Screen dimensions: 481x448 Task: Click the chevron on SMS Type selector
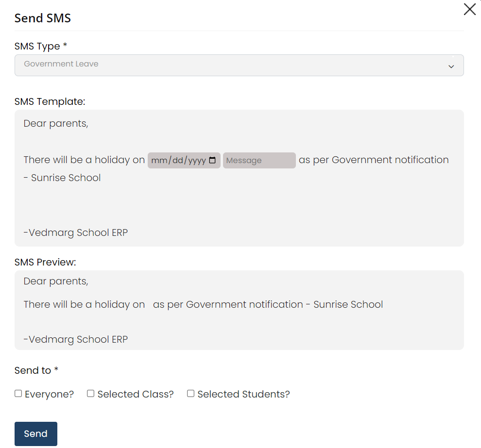tap(451, 65)
